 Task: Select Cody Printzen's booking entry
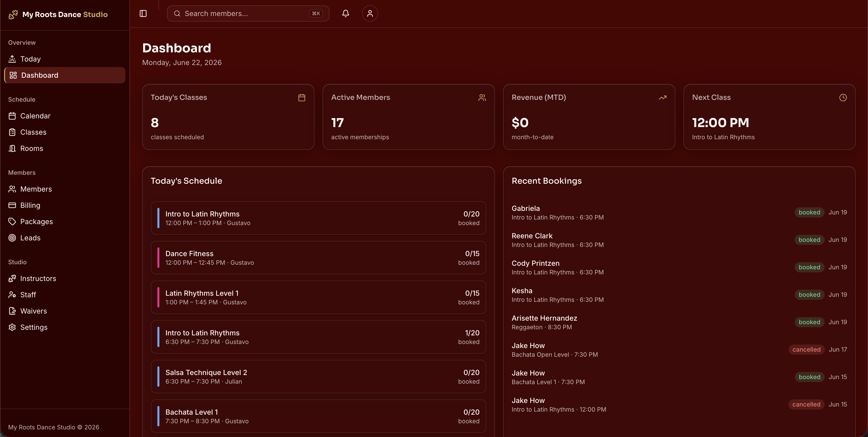coord(679,267)
